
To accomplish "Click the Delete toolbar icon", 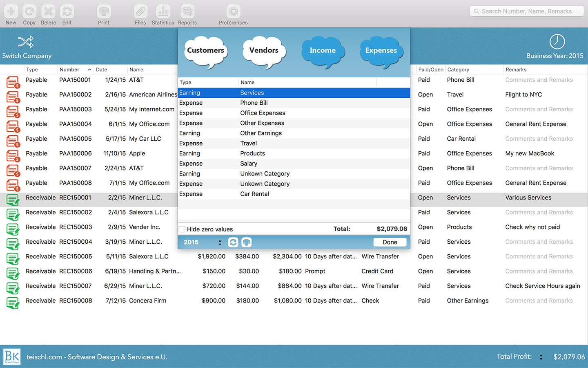I will click(x=48, y=11).
